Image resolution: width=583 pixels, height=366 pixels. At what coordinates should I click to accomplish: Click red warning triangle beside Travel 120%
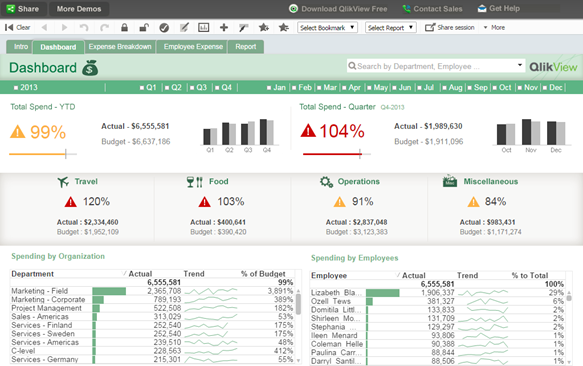[x=70, y=202]
